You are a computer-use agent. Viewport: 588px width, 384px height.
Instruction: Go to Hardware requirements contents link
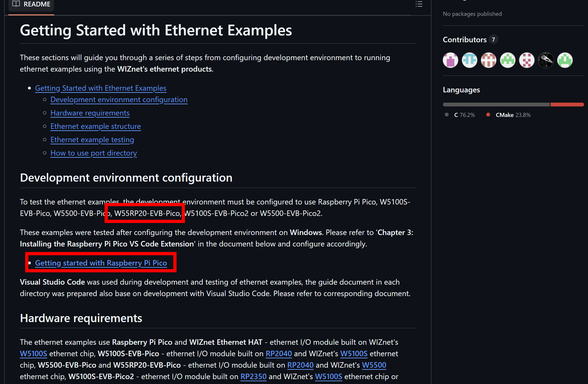tap(90, 113)
